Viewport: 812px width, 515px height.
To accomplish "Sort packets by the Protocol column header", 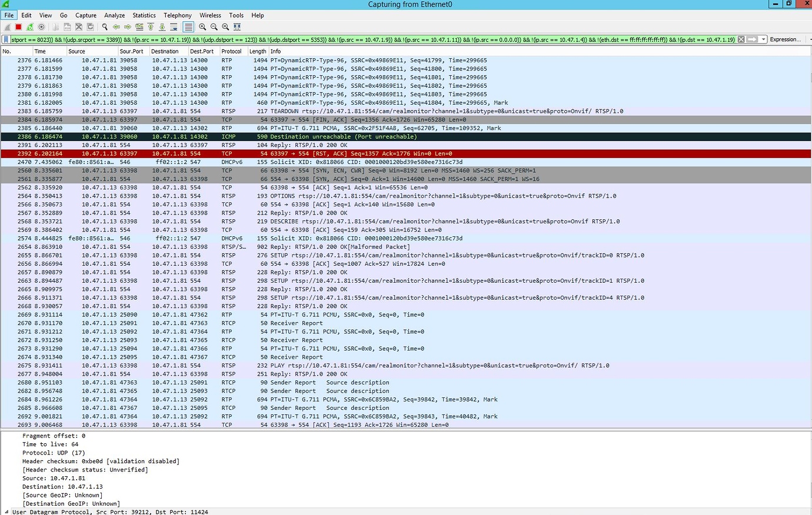I will tap(231, 51).
